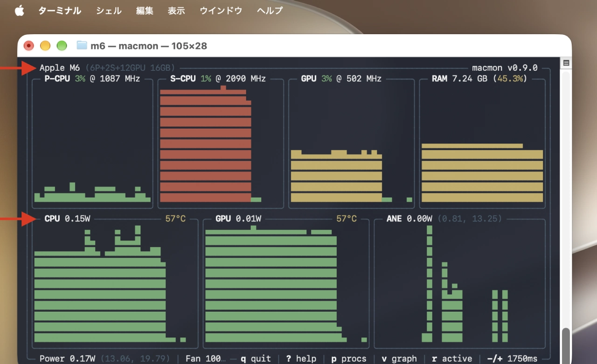
Task: Open the 編集 menu
Action: click(145, 11)
